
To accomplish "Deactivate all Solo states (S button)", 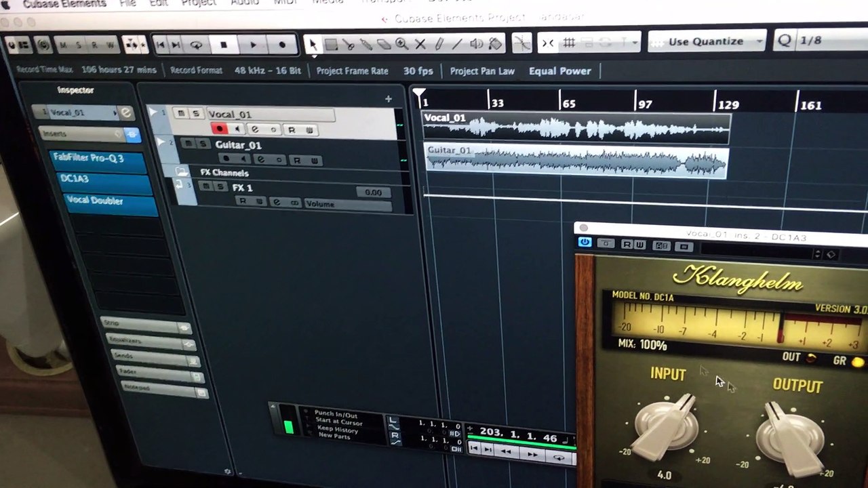I will [79, 45].
